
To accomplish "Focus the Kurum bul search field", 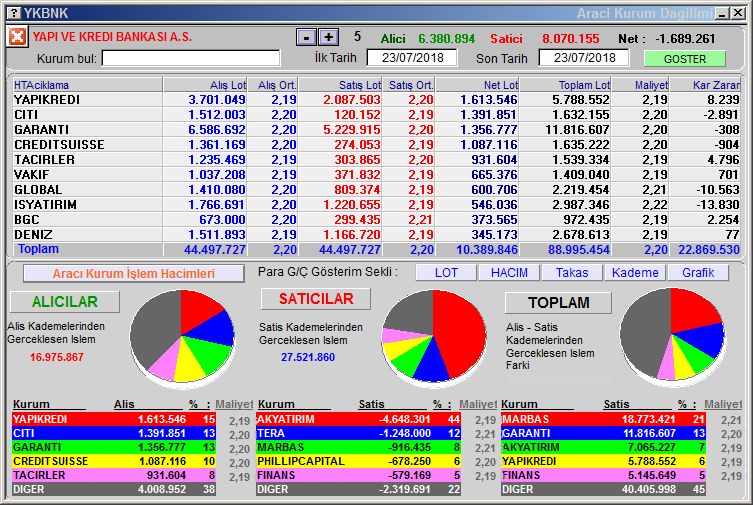I will pyautogui.click(x=191, y=59).
